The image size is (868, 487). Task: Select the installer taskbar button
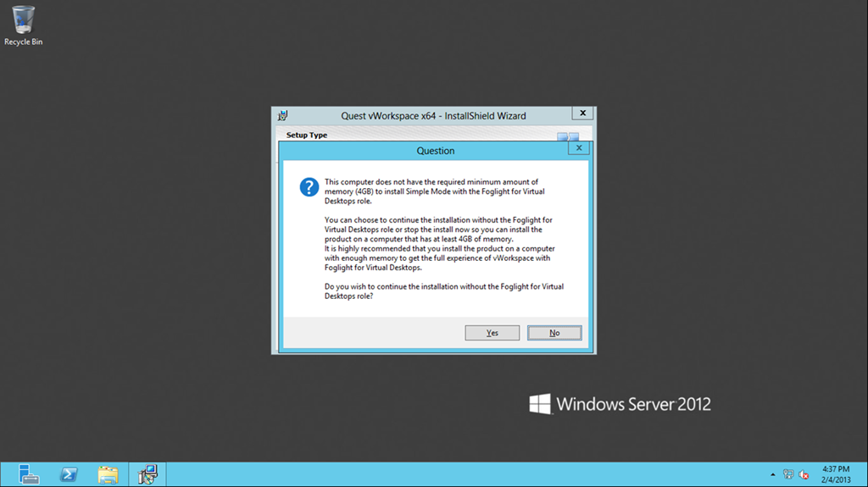[147, 474]
